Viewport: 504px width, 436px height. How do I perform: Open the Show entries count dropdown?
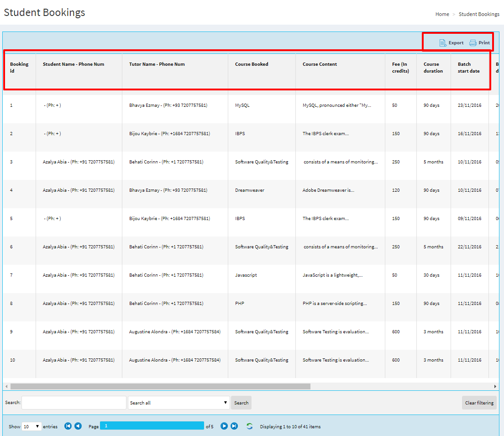tap(31, 426)
